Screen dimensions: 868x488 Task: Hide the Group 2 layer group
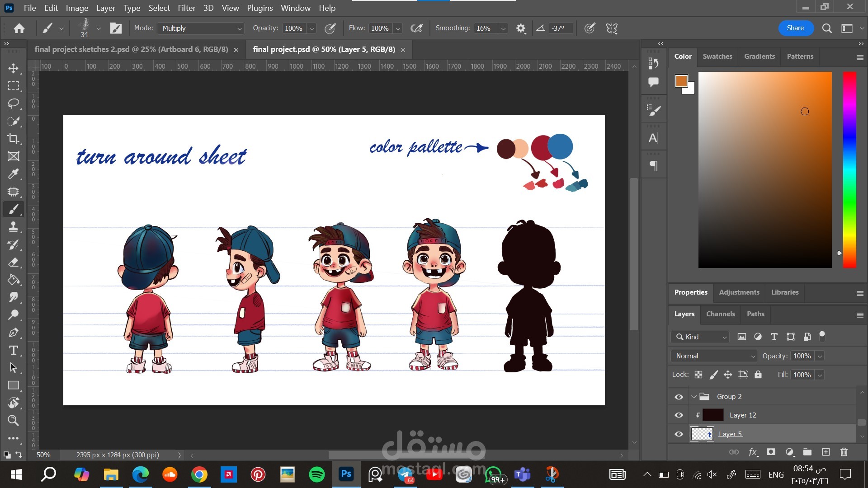679,397
